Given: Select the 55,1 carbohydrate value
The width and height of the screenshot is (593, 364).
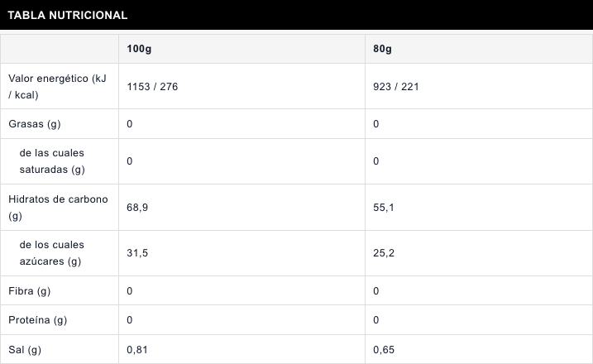Looking at the screenshot, I should [x=384, y=207].
